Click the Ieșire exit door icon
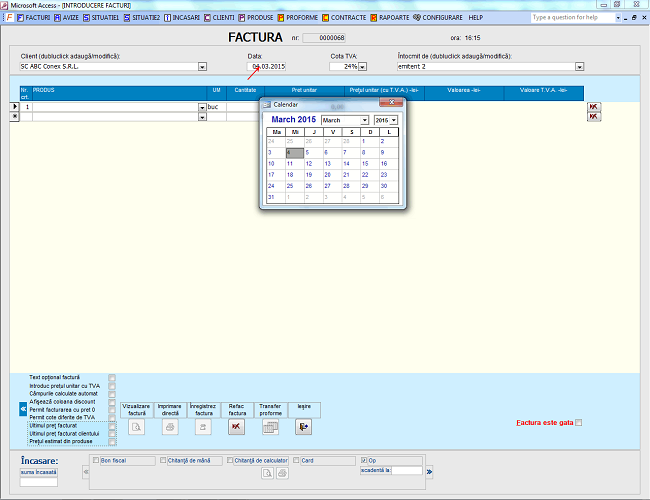This screenshot has width=650, height=500. (303, 427)
